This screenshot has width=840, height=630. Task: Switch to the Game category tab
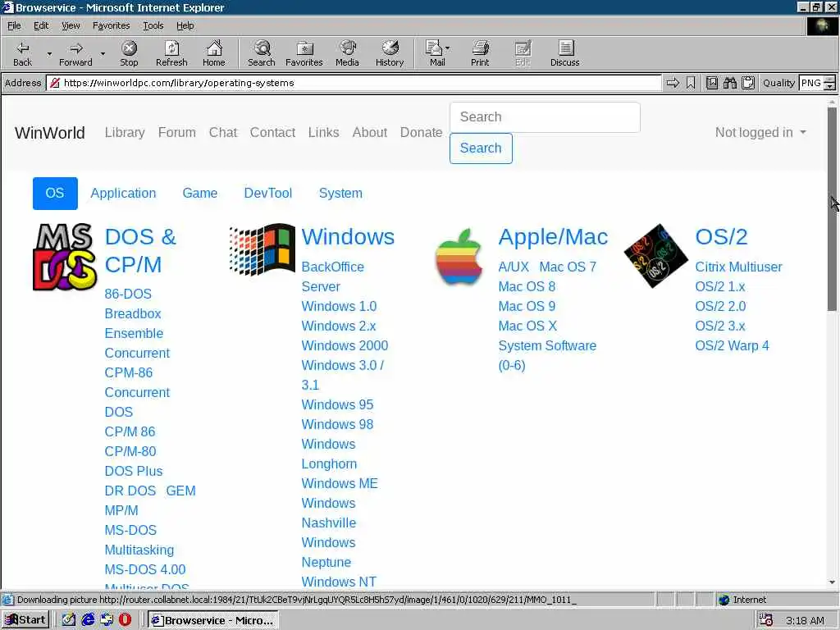(x=200, y=194)
